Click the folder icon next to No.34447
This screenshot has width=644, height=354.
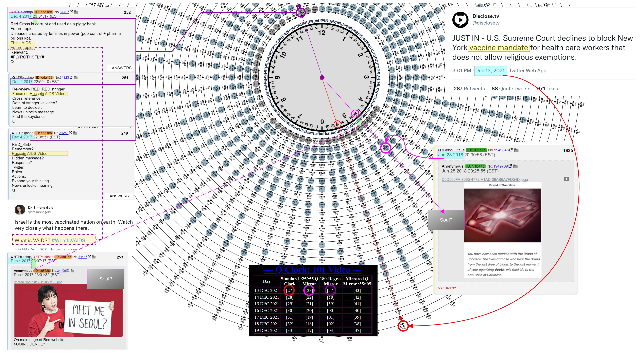pos(94,257)
